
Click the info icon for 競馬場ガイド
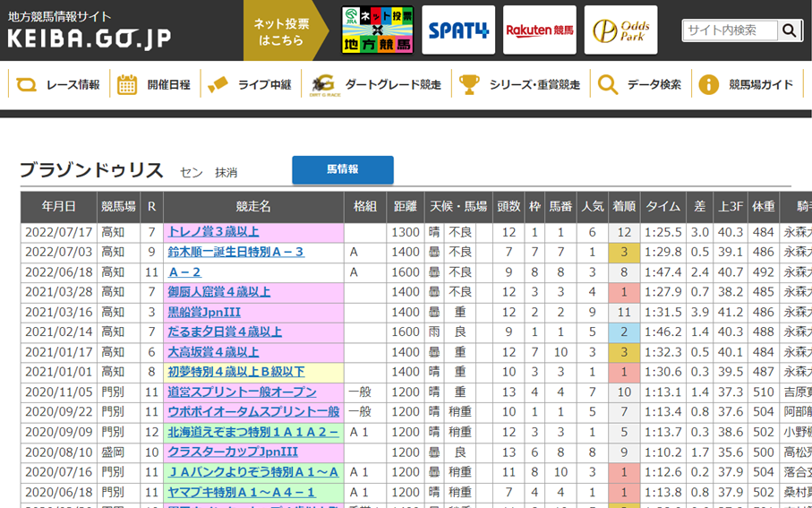pyautogui.click(x=708, y=85)
